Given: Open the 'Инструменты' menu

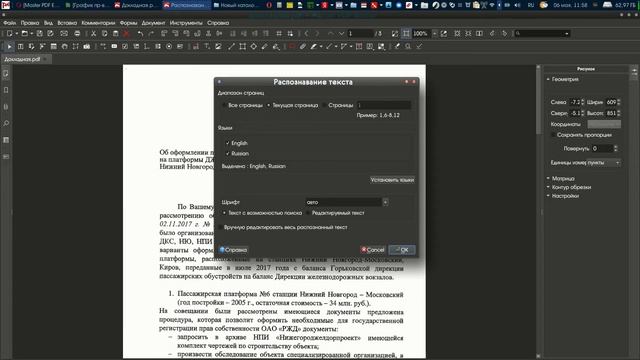Looking at the screenshot, I should tap(186, 23).
